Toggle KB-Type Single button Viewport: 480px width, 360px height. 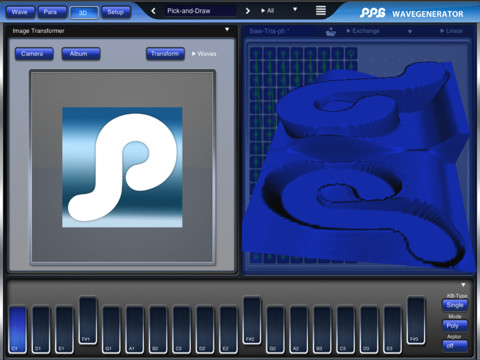[x=455, y=305]
